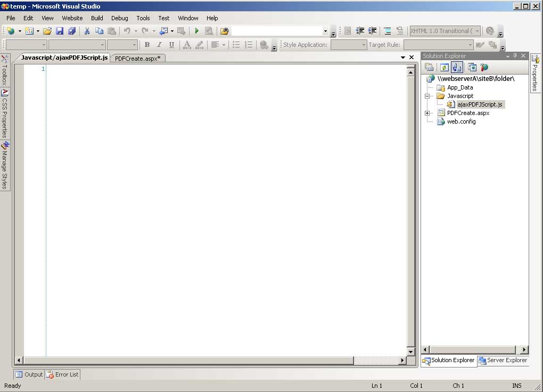Viewport: 543px width, 392px height.
Task: Select the App_Data folder
Action: (460, 87)
